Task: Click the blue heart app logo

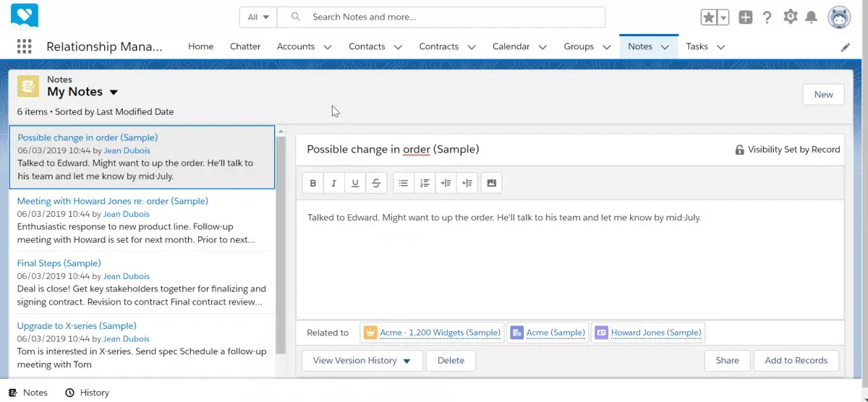Action: pos(25,15)
